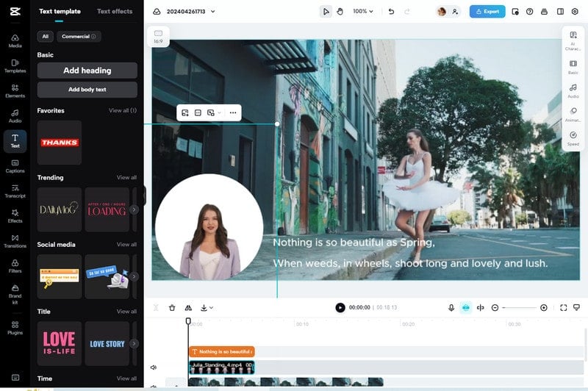
Task: Select the orange text clip on timeline
Action: click(x=222, y=351)
